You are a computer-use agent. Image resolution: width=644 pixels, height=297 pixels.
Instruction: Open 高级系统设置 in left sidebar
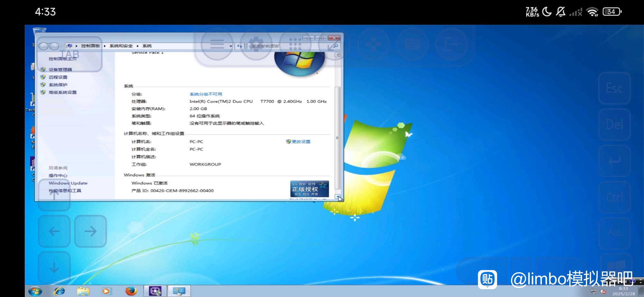[62, 92]
